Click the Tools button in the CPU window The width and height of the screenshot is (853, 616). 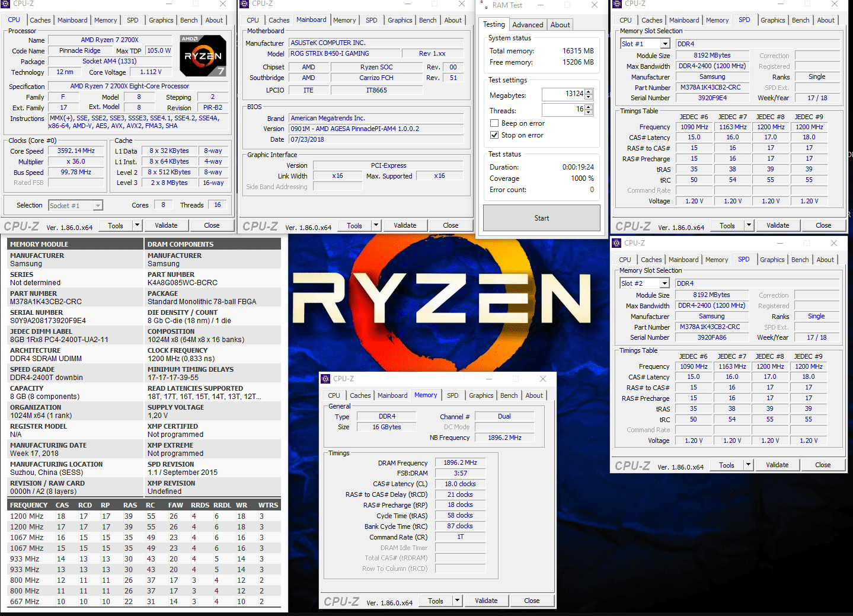(x=116, y=225)
